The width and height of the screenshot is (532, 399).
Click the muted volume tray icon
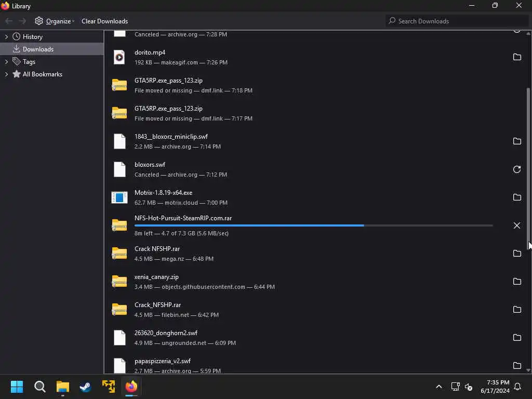click(x=469, y=387)
